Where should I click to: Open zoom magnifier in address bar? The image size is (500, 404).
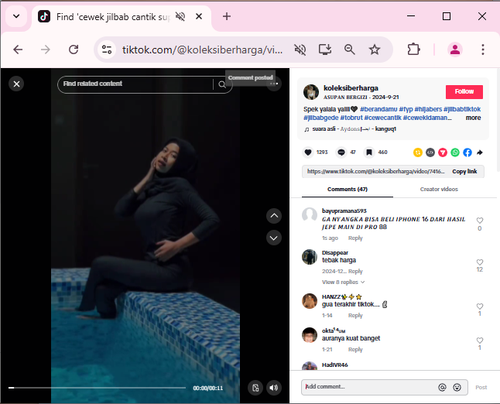[349, 50]
